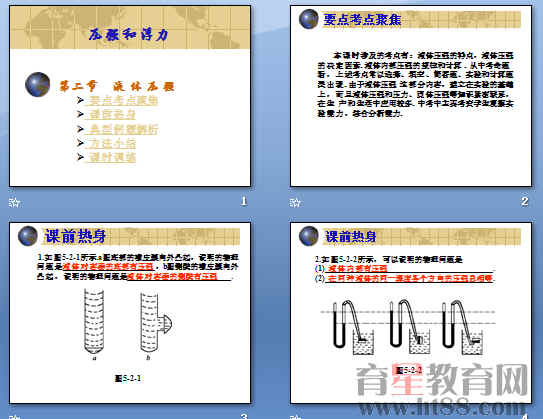Click the 图5-2-1 caption on slide 3
Screen dimensions: 543x419
pyautogui.click(x=128, y=378)
